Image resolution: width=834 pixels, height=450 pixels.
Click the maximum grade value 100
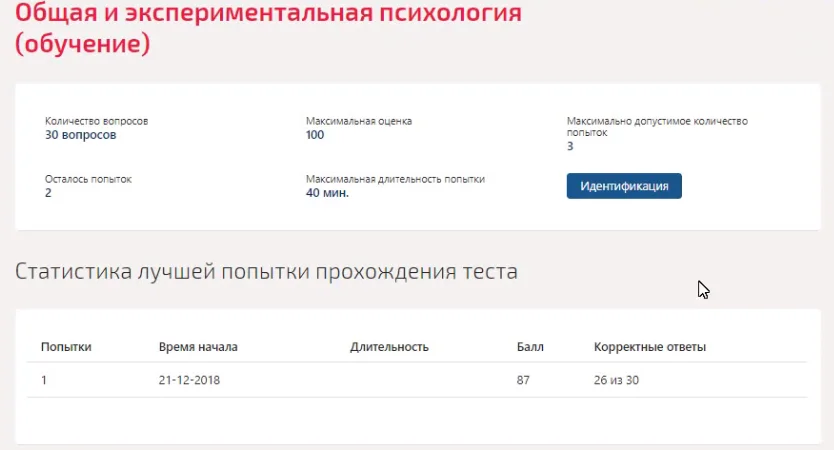315,135
